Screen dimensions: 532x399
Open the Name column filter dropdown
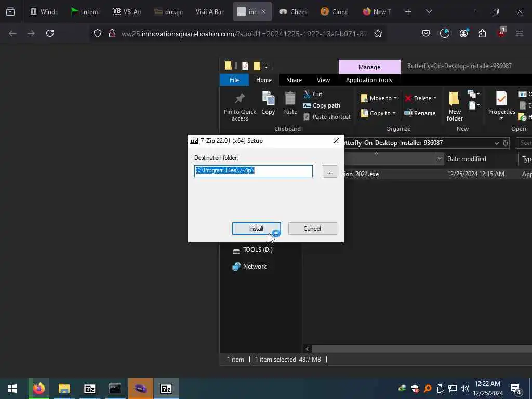(x=440, y=159)
